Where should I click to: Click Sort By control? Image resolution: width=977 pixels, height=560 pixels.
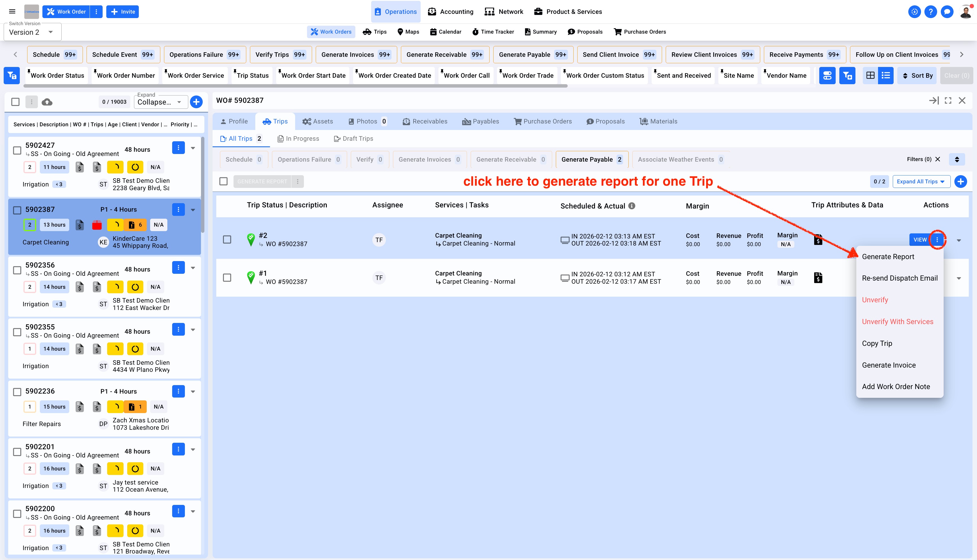click(x=917, y=75)
